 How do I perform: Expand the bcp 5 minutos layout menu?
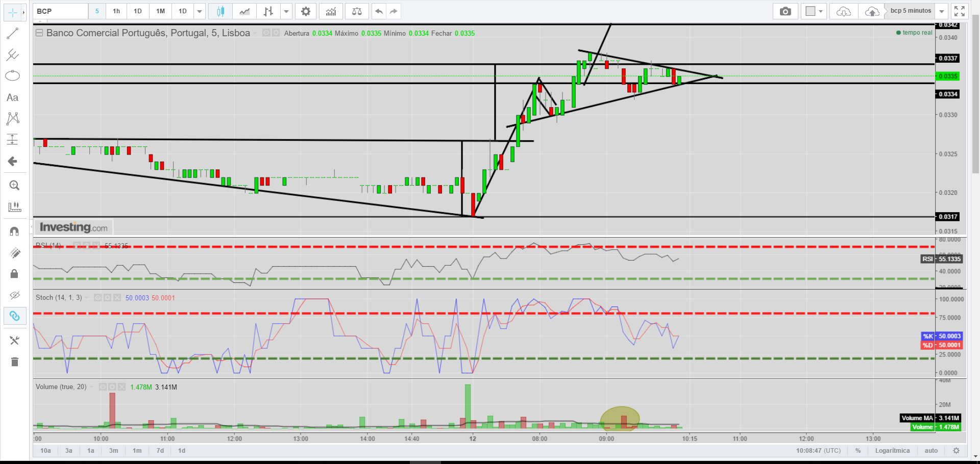[x=942, y=11]
